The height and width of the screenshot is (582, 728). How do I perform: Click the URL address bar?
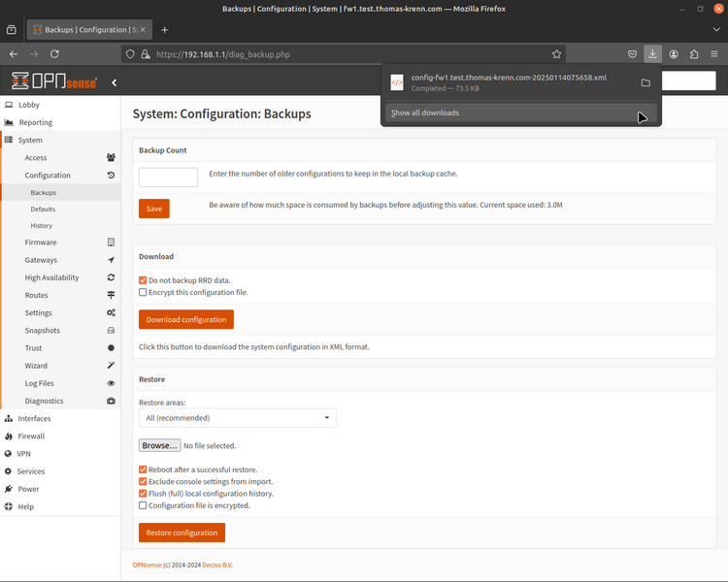click(x=344, y=54)
